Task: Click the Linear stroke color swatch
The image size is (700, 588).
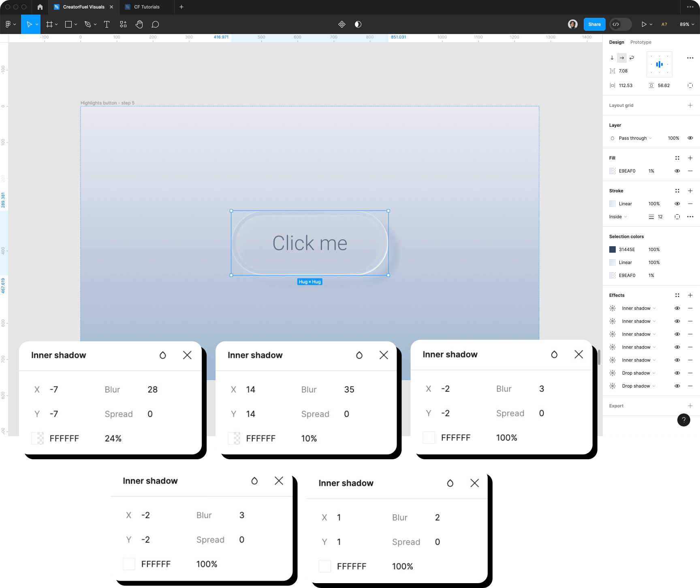Action: 612,204
